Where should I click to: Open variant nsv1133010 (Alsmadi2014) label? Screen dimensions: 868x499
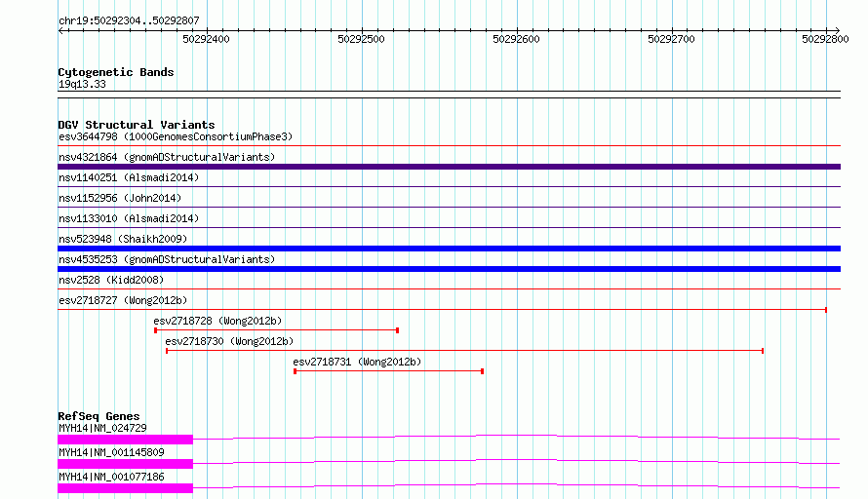(x=129, y=218)
